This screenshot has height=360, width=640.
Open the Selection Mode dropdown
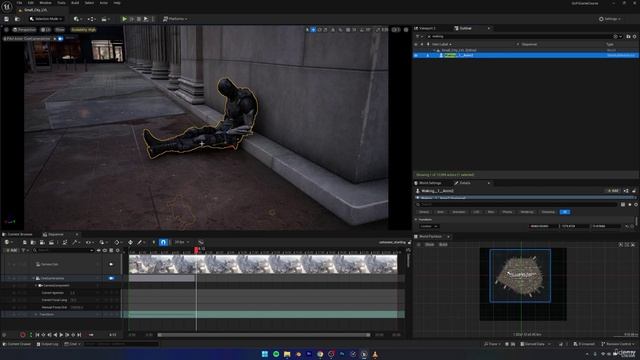tap(46, 19)
